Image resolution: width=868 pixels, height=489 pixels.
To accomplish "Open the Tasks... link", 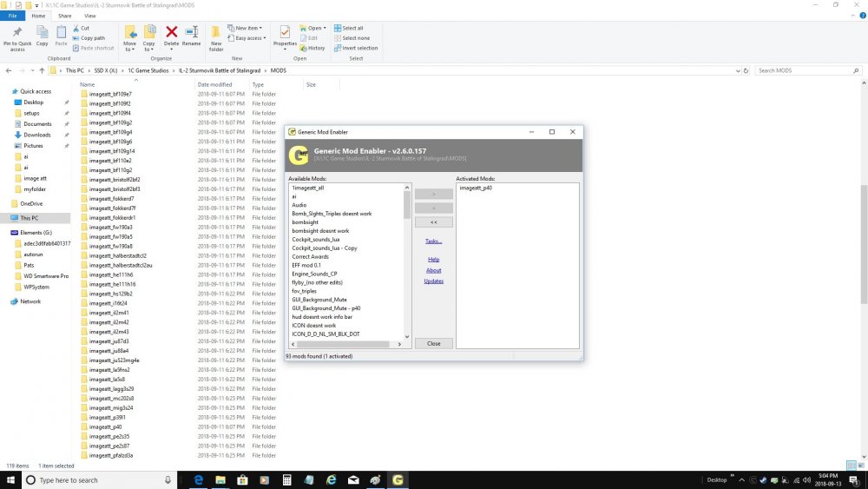I will [433, 241].
